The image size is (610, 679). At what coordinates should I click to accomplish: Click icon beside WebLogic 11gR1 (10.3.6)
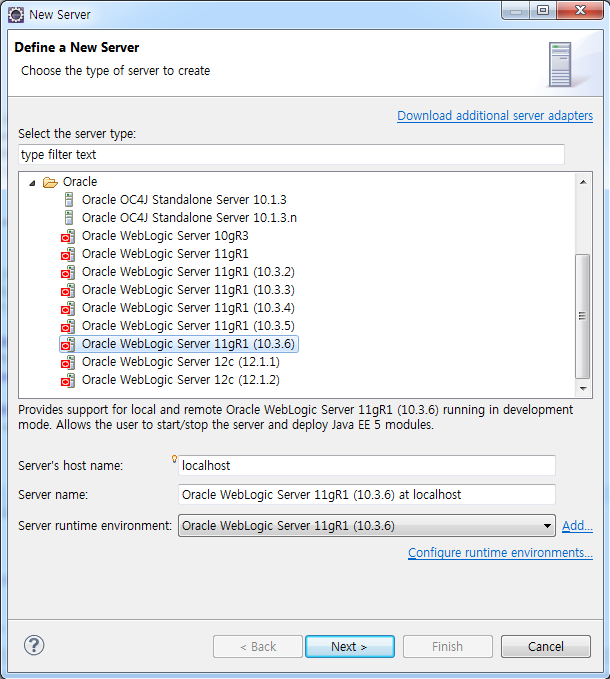68,344
